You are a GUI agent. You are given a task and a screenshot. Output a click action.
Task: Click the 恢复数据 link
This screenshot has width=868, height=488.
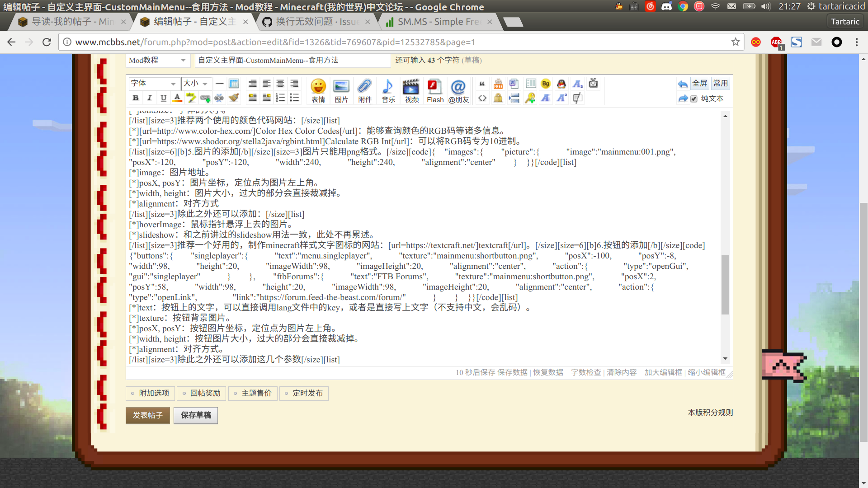pos(548,372)
